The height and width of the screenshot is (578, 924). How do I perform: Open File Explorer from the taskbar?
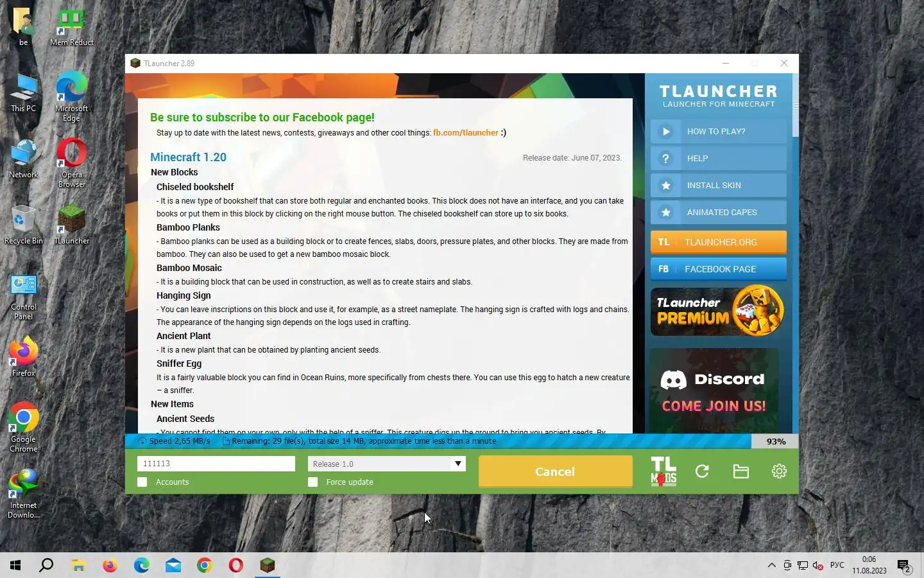[x=78, y=565]
